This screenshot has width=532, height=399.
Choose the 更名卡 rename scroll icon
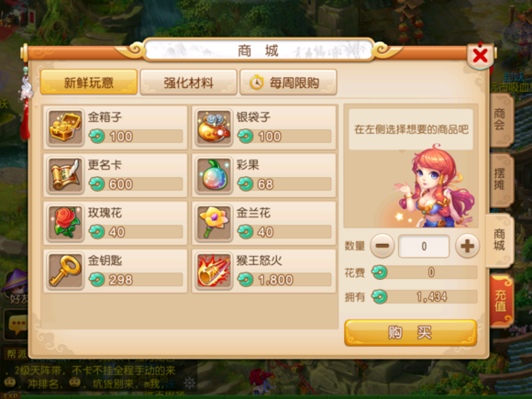point(65,175)
